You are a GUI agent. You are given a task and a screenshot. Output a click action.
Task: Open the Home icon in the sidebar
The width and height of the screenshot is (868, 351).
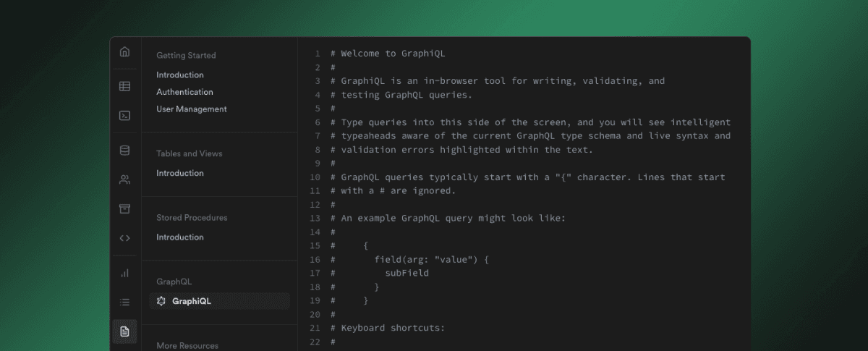[x=124, y=52]
